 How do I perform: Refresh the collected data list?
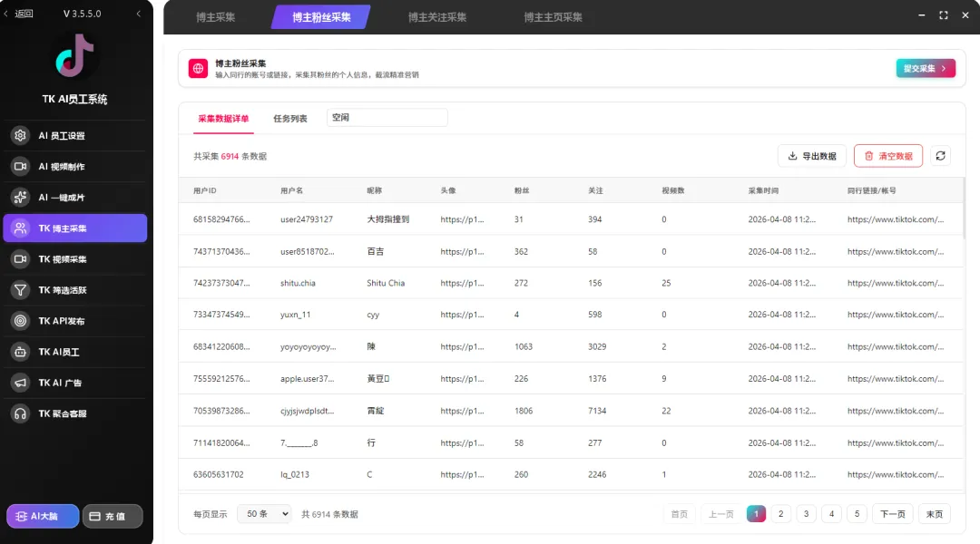(940, 155)
